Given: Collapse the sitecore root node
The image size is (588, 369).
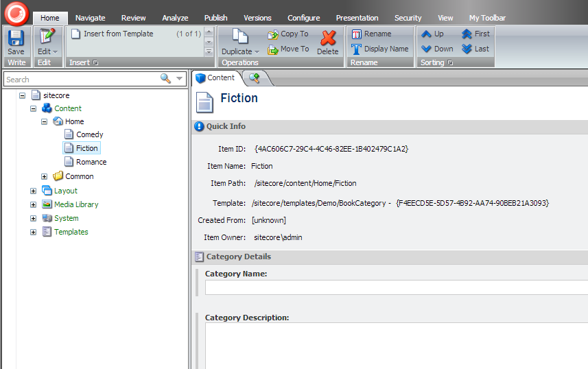Looking at the screenshot, I should (23, 95).
